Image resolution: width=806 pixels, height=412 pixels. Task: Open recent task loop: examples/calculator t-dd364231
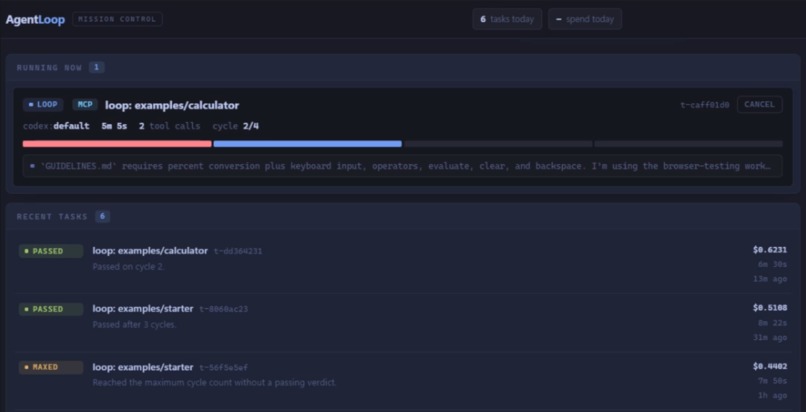[402, 265]
